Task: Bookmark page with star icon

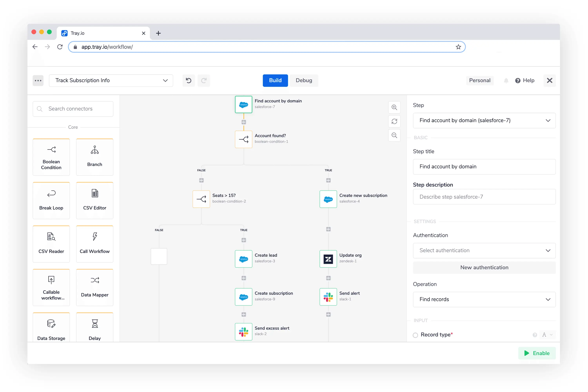Action: (x=458, y=47)
